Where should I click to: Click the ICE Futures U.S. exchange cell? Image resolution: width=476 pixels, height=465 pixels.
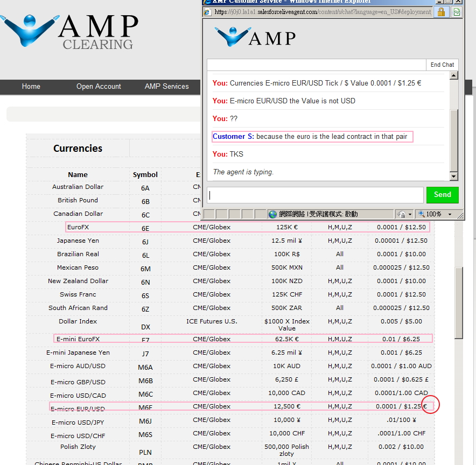coord(212,321)
